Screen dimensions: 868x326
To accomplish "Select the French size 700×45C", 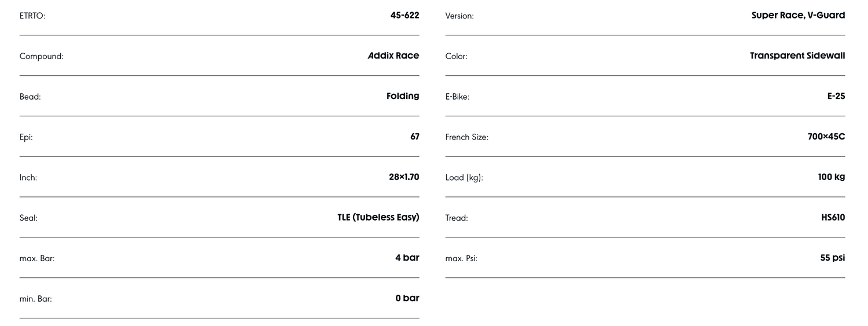I will click(826, 137).
